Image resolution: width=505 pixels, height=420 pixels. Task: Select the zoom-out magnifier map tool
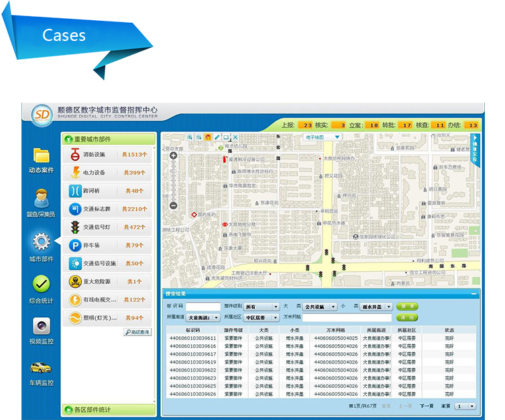click(199, 138)
